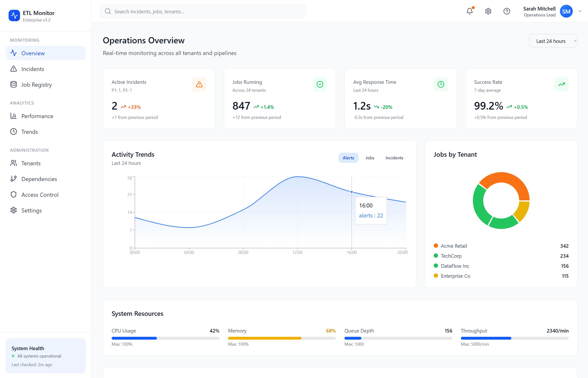Click the Throughput progress bar

click(515, 338)
